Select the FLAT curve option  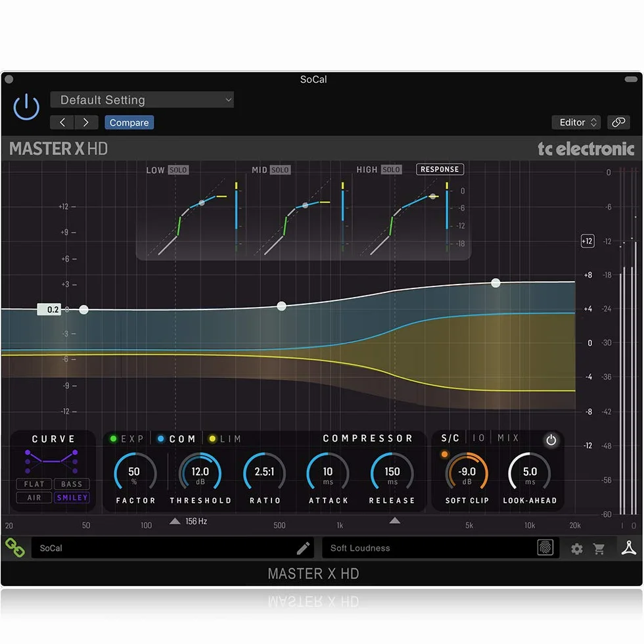click(34, 484)
